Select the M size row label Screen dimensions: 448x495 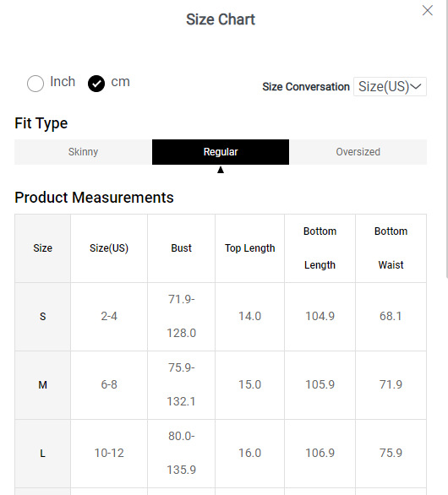click(x=42, y=385)
